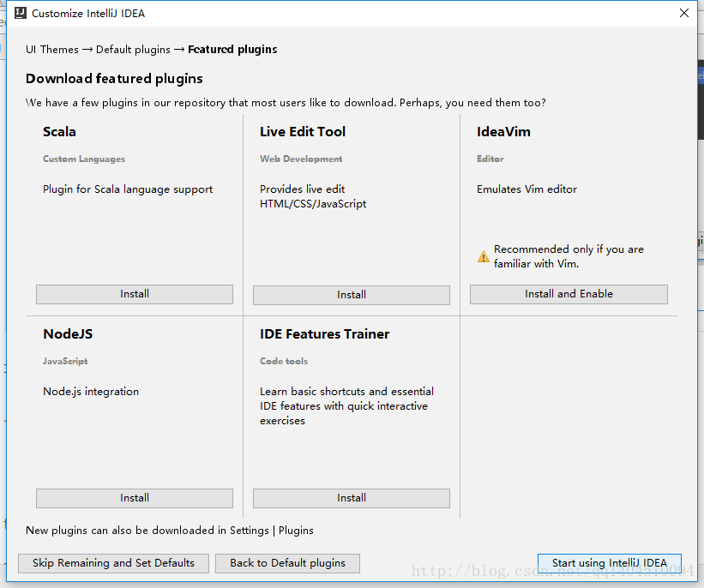Screen dimensions: 704x588
Task: Install the Live Edit Tool plugin
Action: [x=351, y=295]
